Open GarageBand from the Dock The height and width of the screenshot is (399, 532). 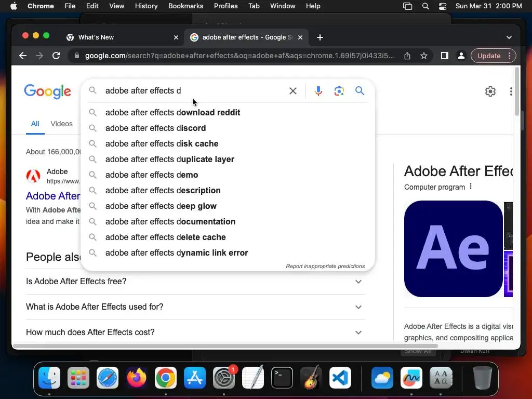point(311,378)
